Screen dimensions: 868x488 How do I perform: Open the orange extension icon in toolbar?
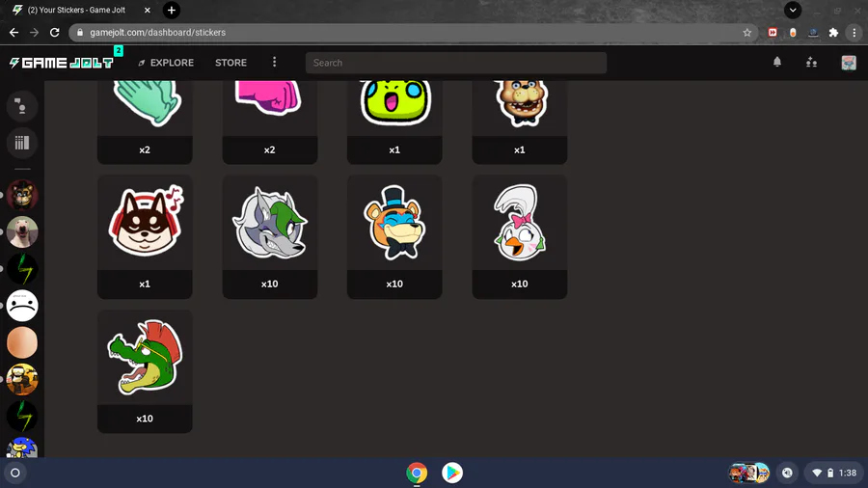[x=793, y=33]
